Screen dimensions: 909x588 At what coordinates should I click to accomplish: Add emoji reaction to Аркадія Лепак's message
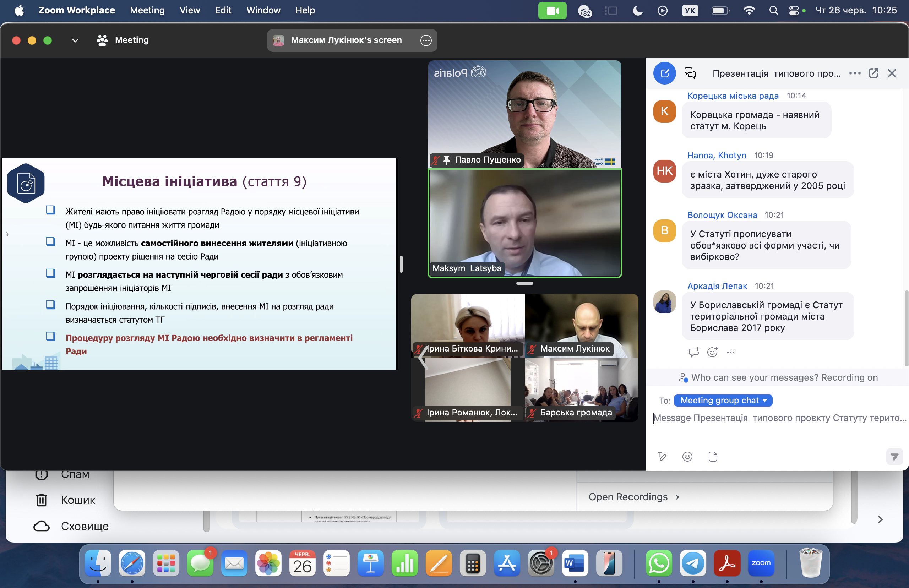tap(712, 352)
